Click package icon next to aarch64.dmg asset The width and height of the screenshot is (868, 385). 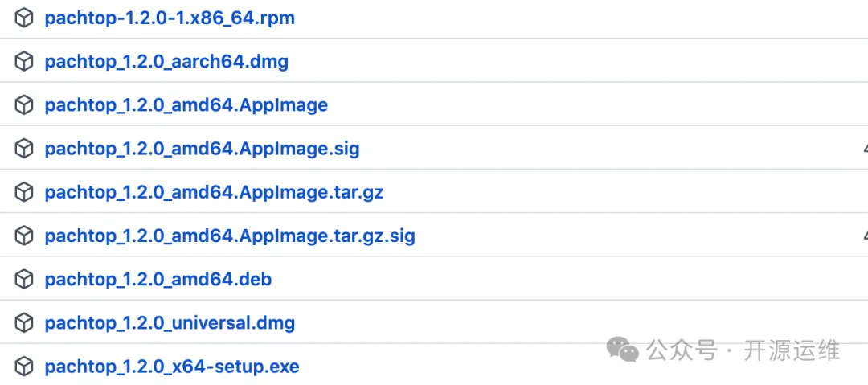[24, 61]
